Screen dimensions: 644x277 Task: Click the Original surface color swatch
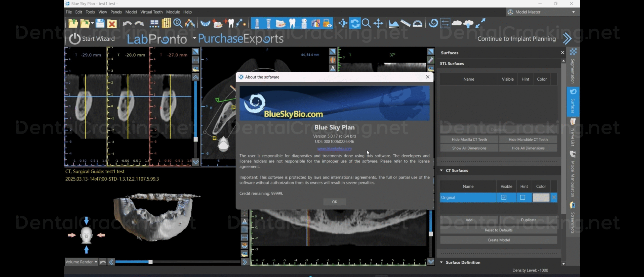541,197
